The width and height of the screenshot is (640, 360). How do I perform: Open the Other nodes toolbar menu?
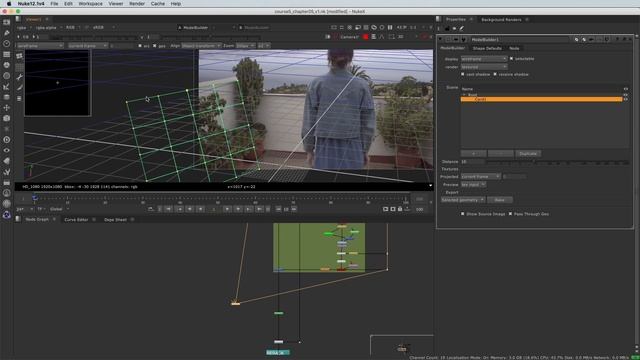7,182
